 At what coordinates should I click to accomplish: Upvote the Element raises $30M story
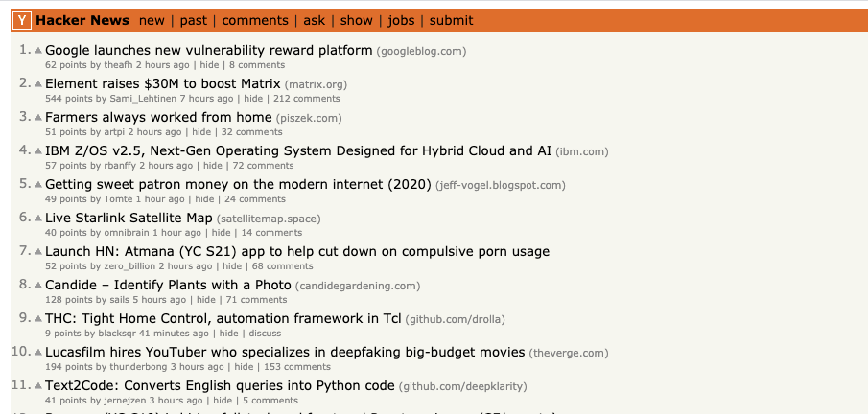[38, 84]
